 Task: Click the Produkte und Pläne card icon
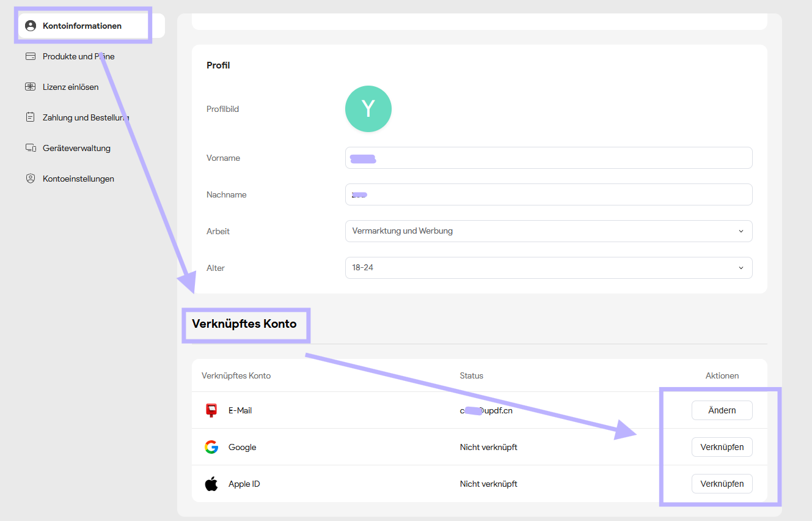31,56
